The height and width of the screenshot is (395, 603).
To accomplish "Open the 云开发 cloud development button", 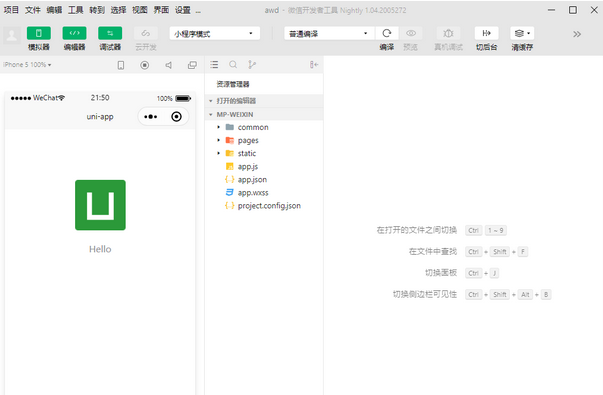I will click(x=146, y=33).
